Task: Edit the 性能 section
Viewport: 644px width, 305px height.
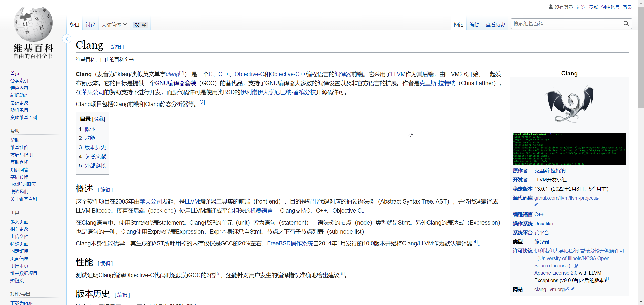Action: tap(105, 263)
